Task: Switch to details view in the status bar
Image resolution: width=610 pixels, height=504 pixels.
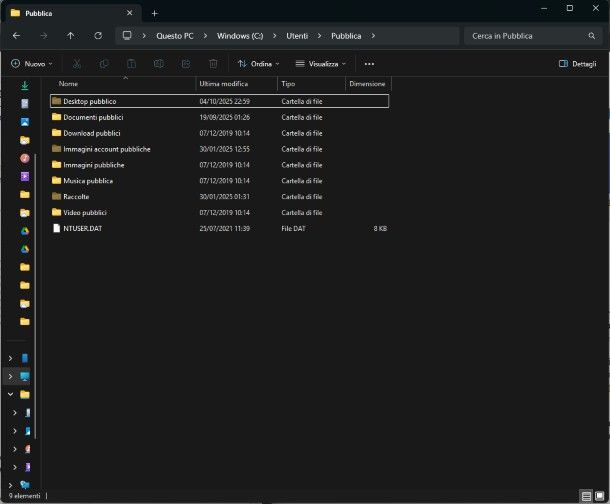Action: [586, 496]
